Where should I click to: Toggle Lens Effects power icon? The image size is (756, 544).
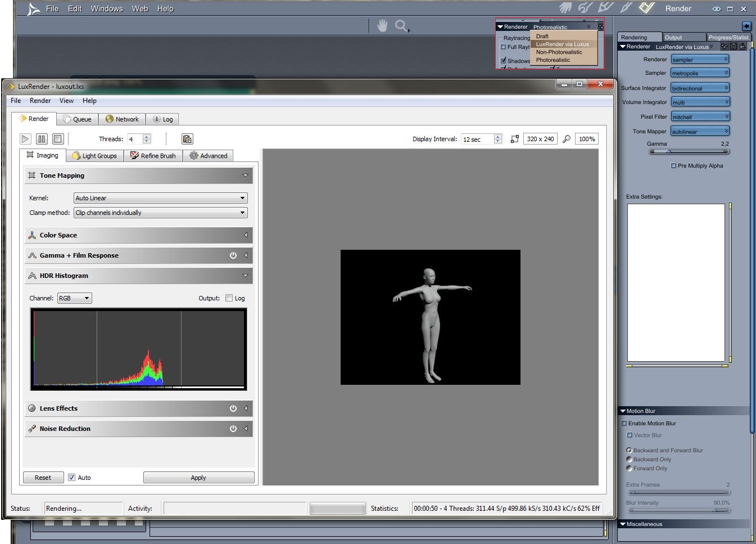(x=233, y=408)
